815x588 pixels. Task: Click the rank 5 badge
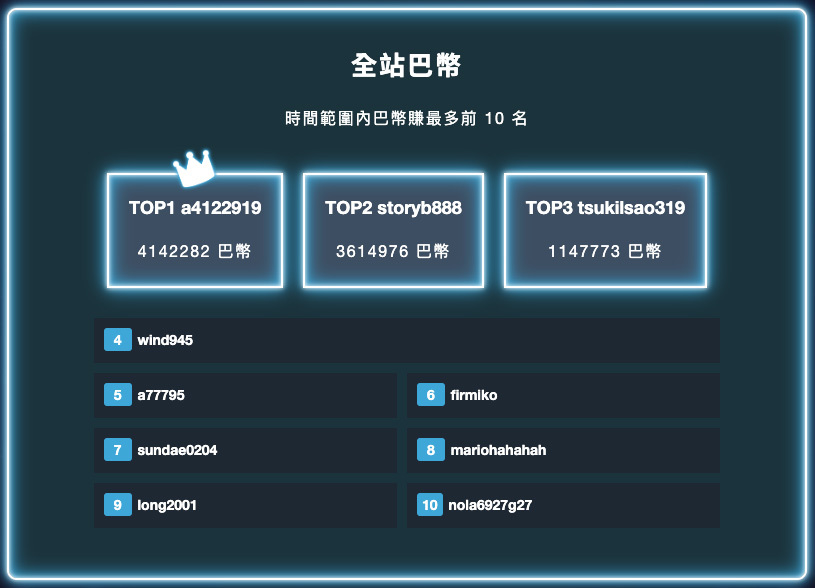(x=118, y=396)
